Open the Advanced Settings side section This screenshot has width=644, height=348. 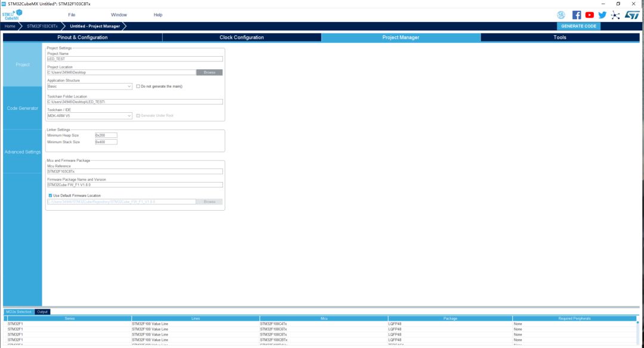click(23, 152)
